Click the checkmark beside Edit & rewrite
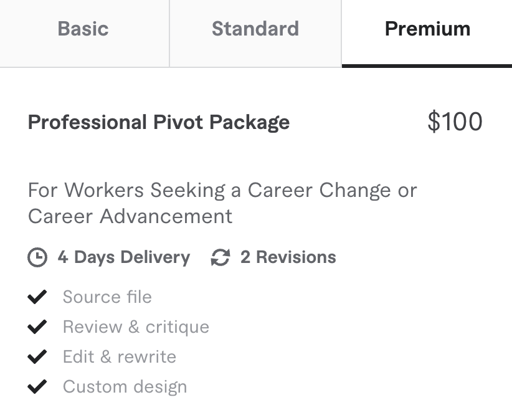The height and width of the screenshot is (420, 512). pyautogui.click(x=37, y=356)
